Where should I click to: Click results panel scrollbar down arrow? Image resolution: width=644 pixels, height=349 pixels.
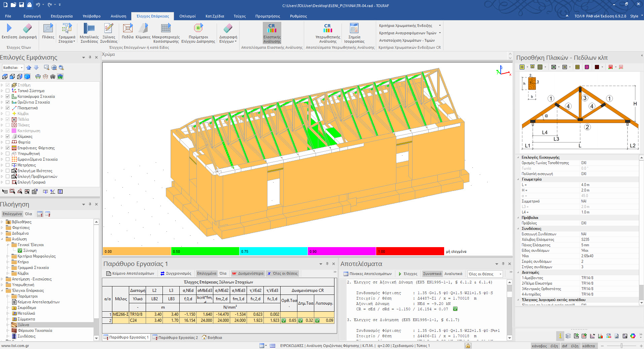click(509, 338)
